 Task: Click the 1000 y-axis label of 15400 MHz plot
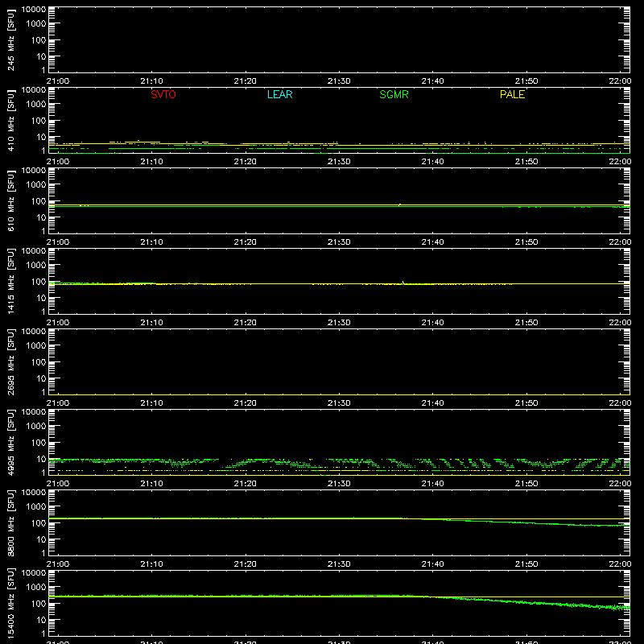point(36,588)
